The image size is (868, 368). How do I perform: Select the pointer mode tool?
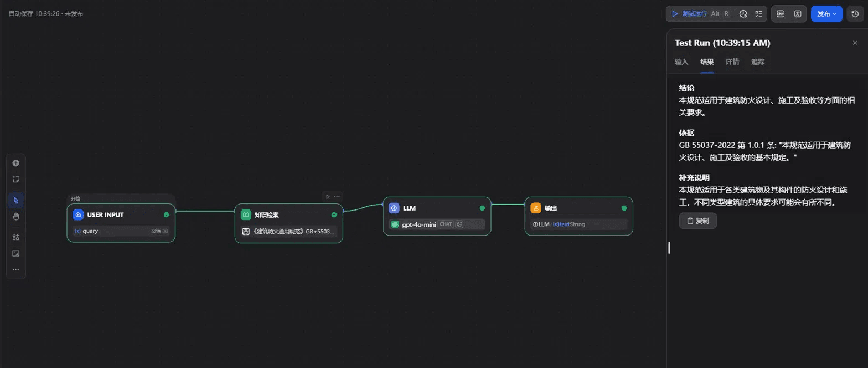[15, 200]
